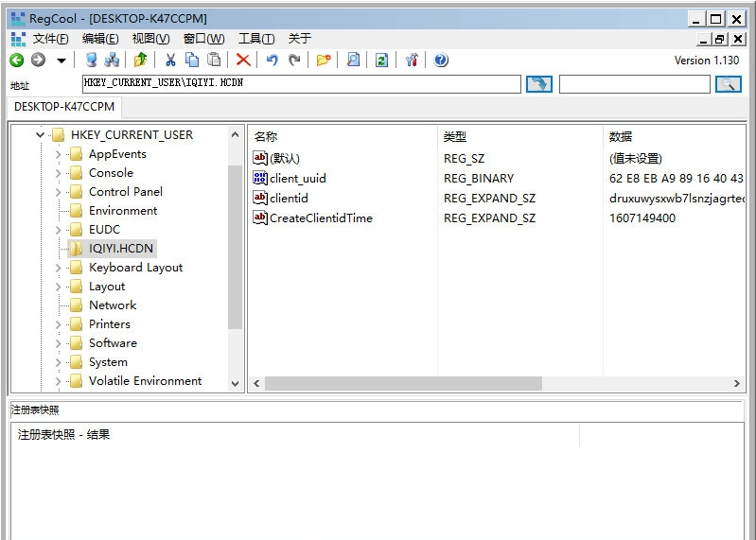Click the horizontal scrollbar in values pane
The height and width of the screenshot is (540, 756).
pyautogui.click(x=402, y=384)
